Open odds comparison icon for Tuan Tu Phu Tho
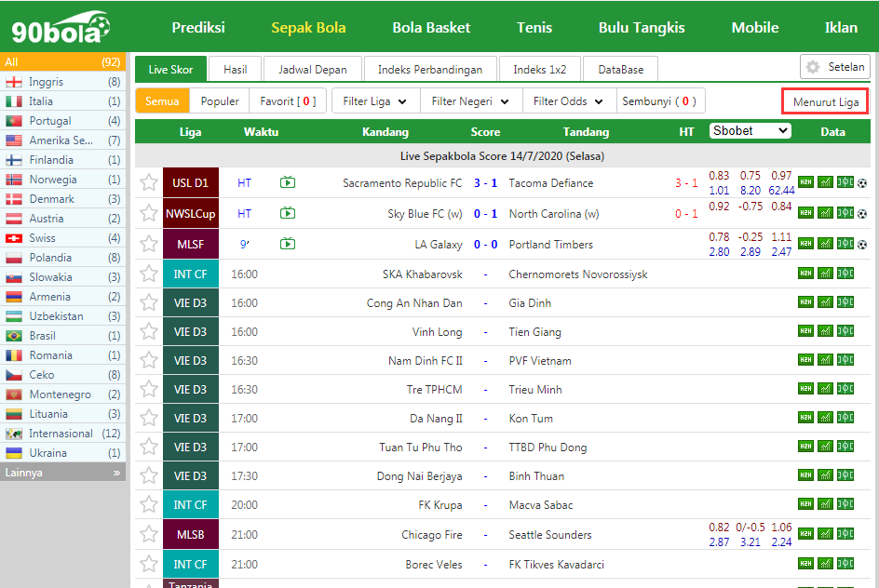Image resolution: width=879 pixels, height=588 pixels. tap(845, 447)
